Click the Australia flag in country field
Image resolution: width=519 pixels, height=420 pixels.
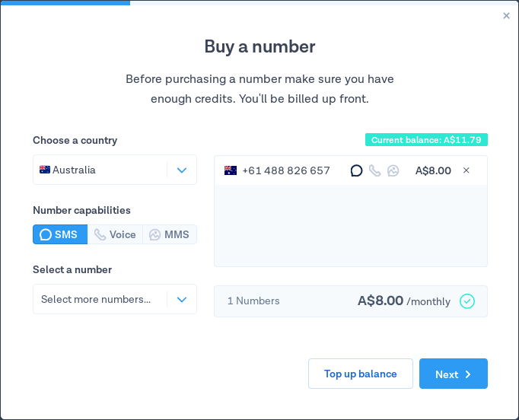point(45,170)
